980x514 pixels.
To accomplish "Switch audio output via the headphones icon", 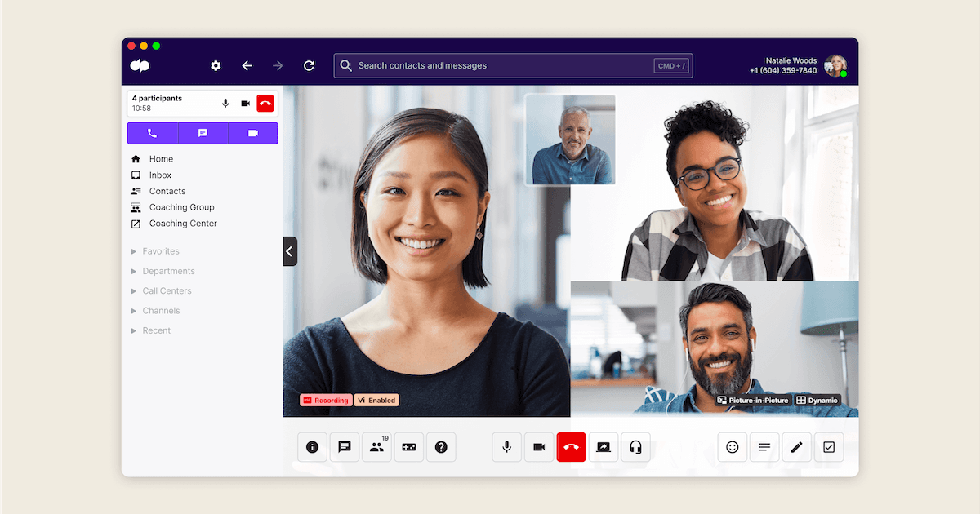I will (x=635, y=446).
